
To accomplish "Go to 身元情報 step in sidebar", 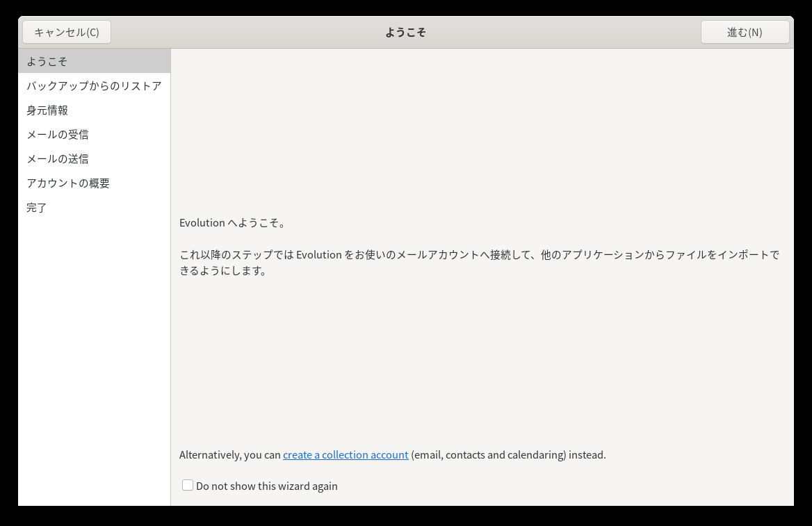I will click(x=95, y=110).
